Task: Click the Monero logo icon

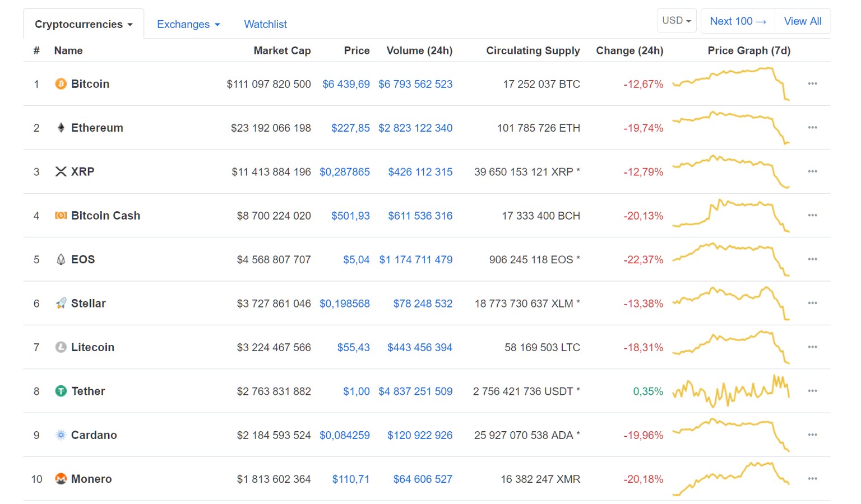Action: pyautogui.click(x=61, y=479)
